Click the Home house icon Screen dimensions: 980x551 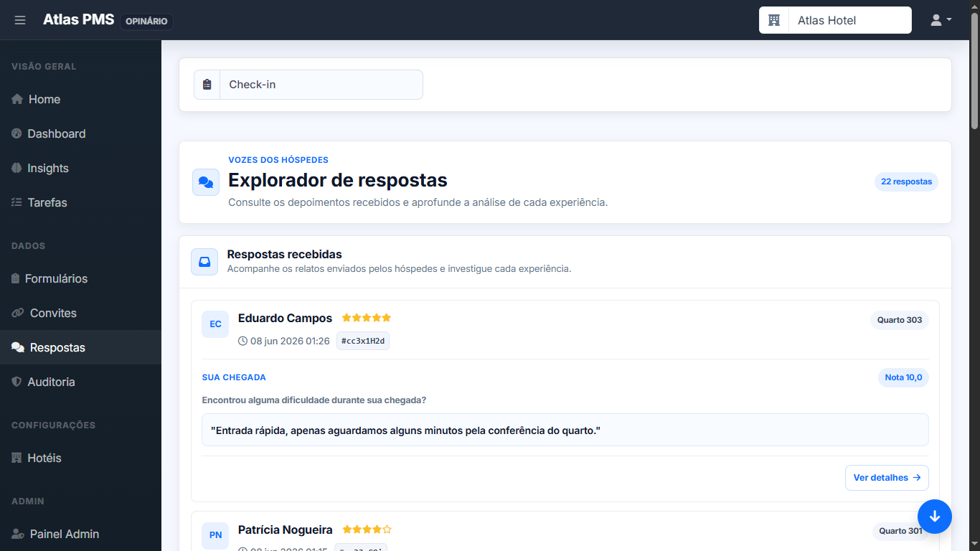(x=17, y=99)
